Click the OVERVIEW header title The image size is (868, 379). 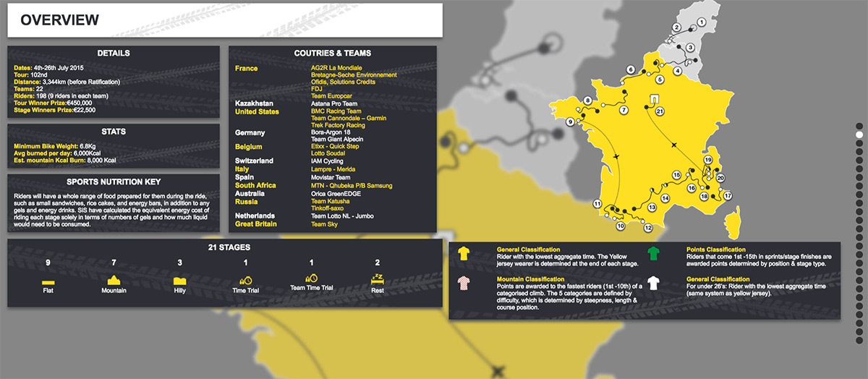(x=60, y=20)
